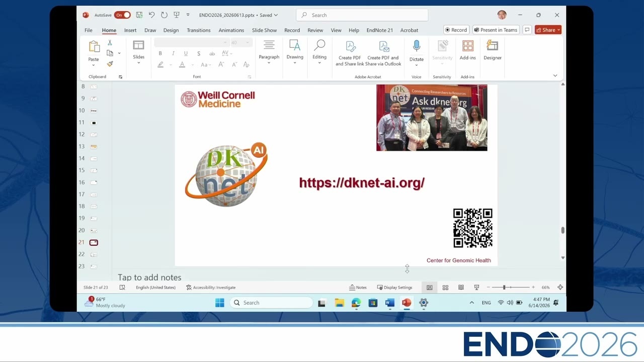
Task: Toggle the Notes pane
Action: [x=358, y=288]
